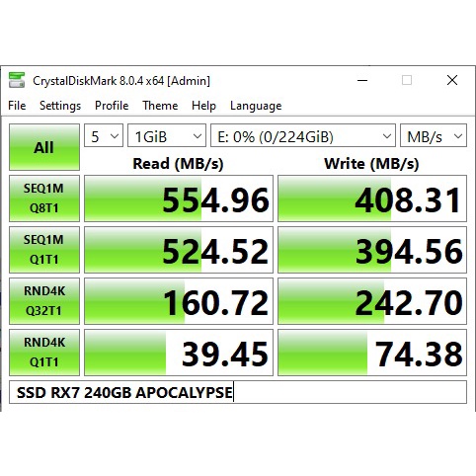Click the CrystalDiskMark app icon in title bar
476x476 pixels.
pyautogui.click(x=17, y=80)
